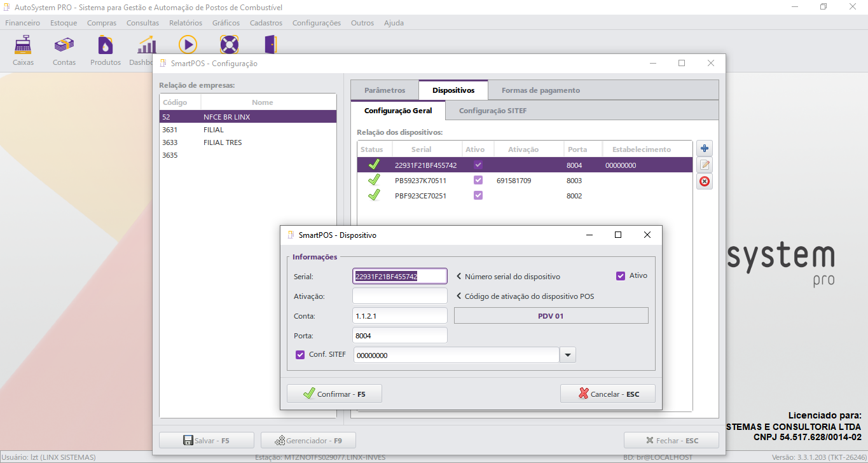Click the SmartPOS - Configuração title bar icon
The height and width of the screenshot is (463, 868).
tap(163, 64)
